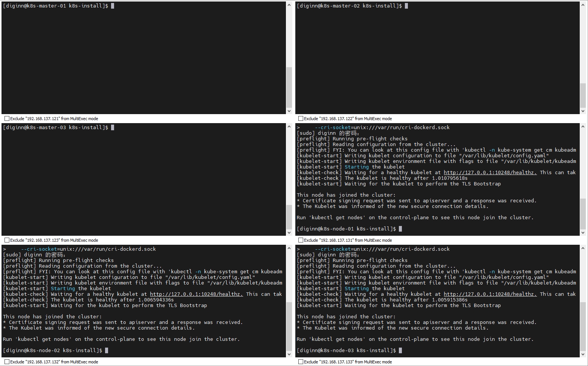588x366 pixels.
Task: Toggle exclusion of 192.168.137.123 terminal
Action: coord(7,240)
